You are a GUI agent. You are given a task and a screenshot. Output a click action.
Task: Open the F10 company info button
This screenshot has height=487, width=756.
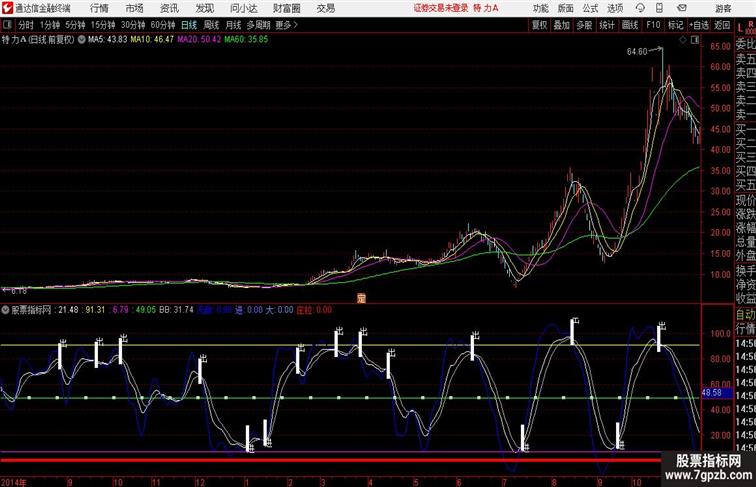(x=653, y=25)
